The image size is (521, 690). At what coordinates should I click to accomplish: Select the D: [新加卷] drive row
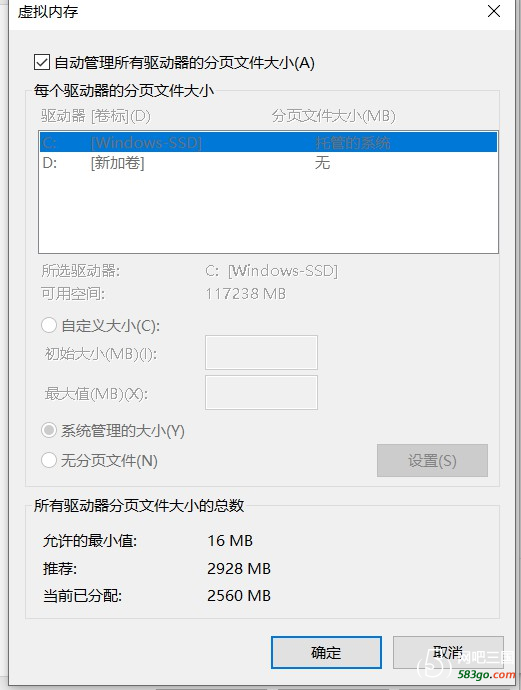[268, 163]
